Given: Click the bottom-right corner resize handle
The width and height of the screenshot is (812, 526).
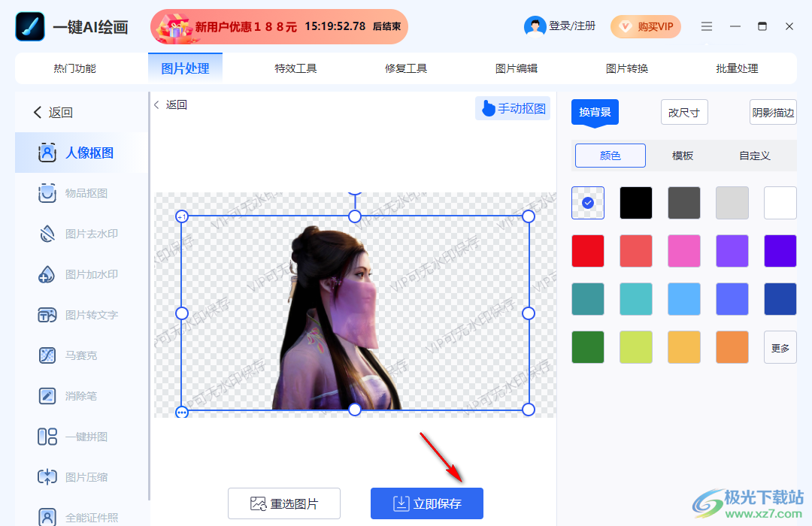Looking at the screenshot, I should [529, 410].
